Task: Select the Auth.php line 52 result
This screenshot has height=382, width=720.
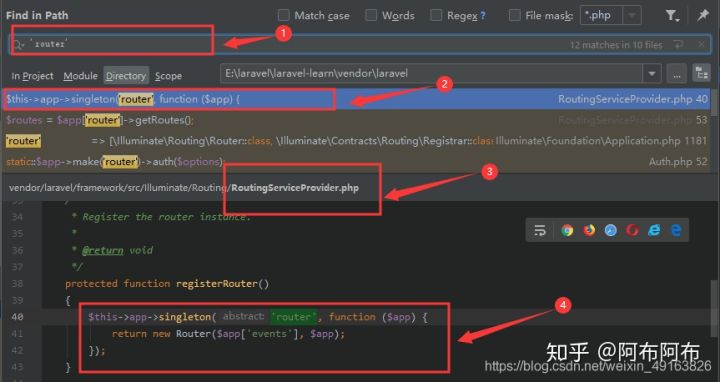Action: pos(356,162)
